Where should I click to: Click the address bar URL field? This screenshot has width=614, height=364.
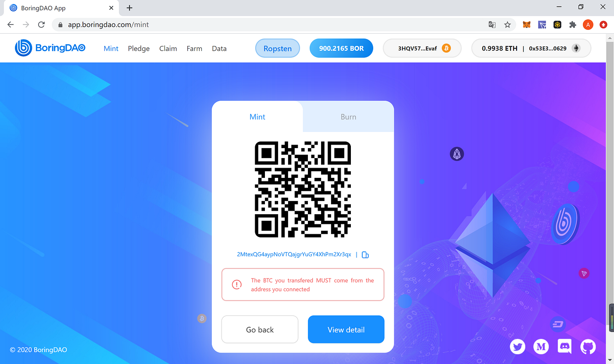(x=272, y=25)
